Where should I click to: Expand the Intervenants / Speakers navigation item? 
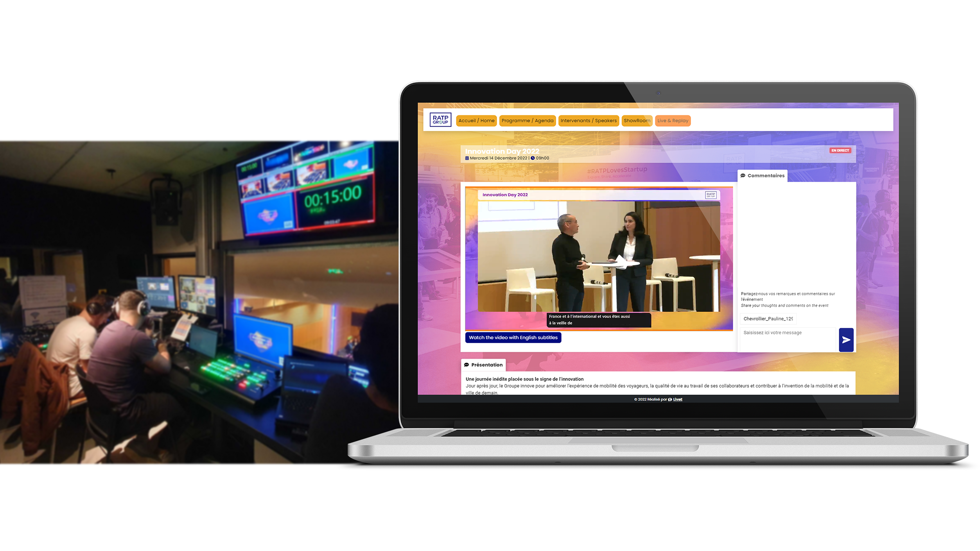pos(588,120)
